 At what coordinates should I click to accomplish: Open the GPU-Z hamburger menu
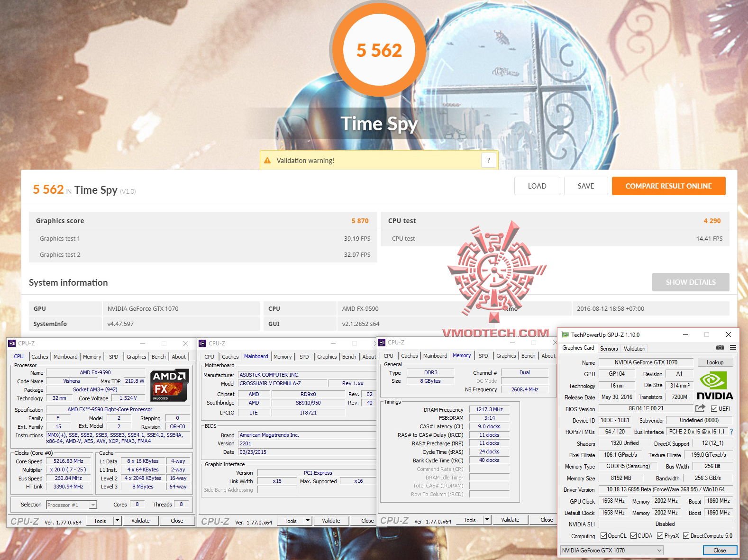point(733,348)
